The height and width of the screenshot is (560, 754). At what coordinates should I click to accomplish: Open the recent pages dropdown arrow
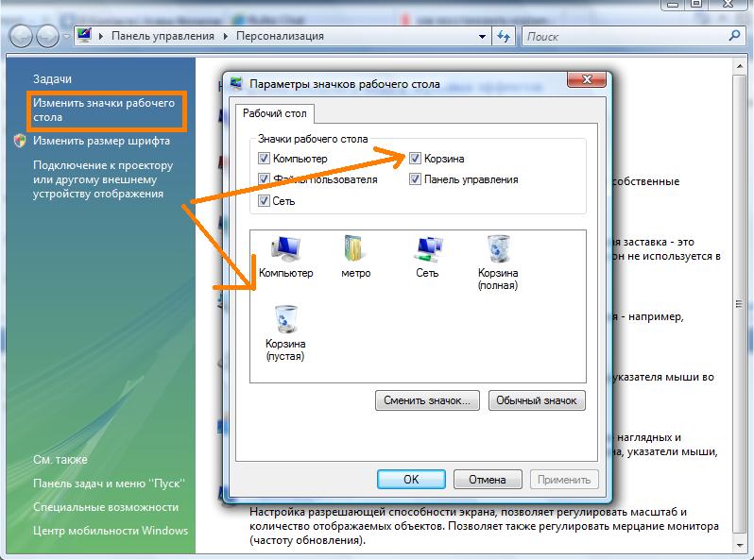click(x=66, y=37)
